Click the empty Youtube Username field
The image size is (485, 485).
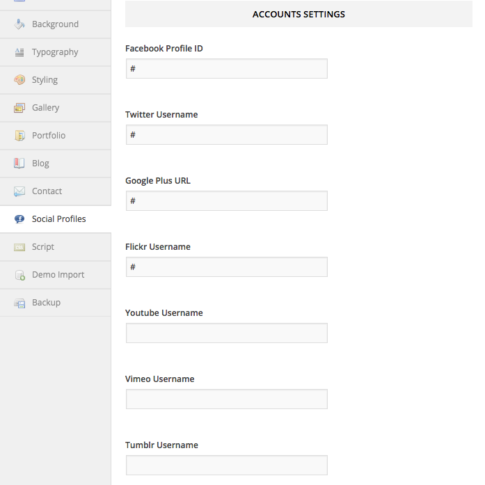[227, 333]
